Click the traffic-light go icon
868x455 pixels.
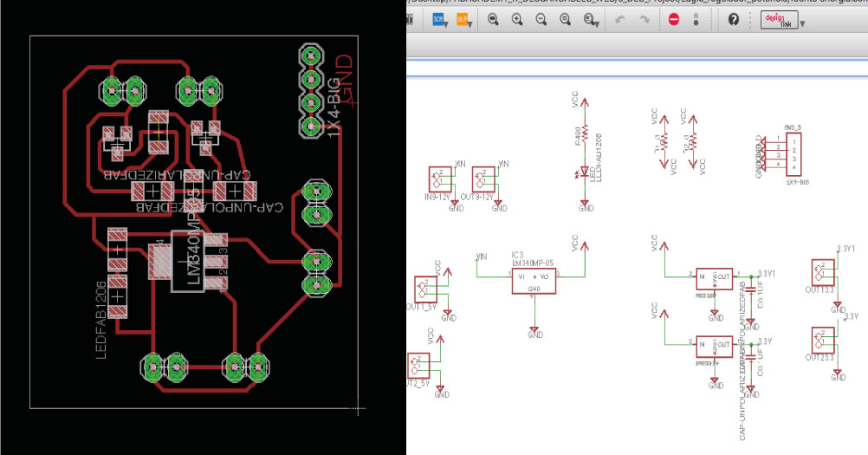click(696, 20)
